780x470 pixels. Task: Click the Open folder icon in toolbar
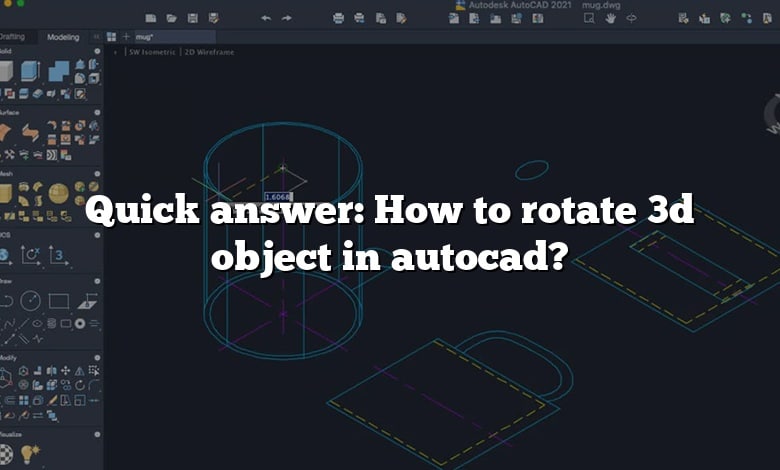pyautogui.click(x=172, y=18)
